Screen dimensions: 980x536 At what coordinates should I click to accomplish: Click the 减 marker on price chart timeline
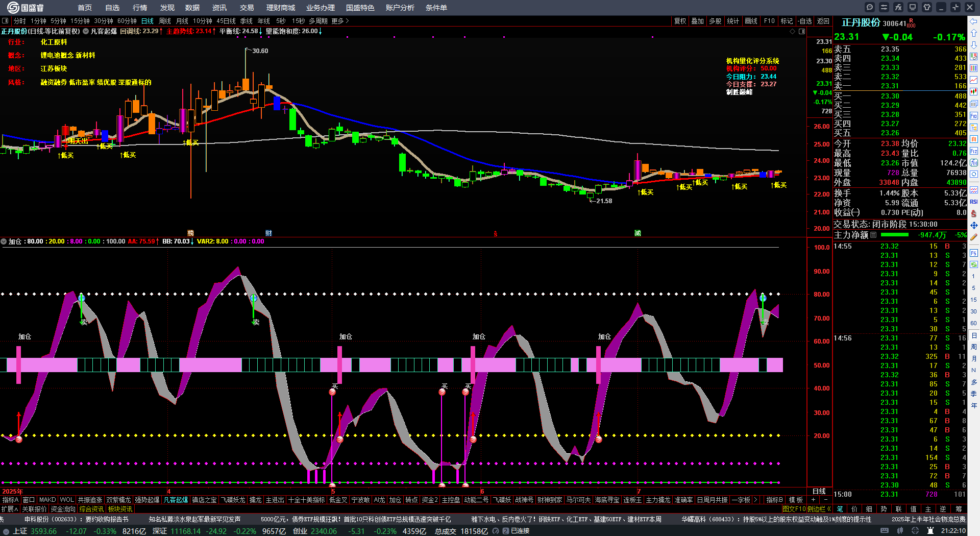(x=638, y=233)
